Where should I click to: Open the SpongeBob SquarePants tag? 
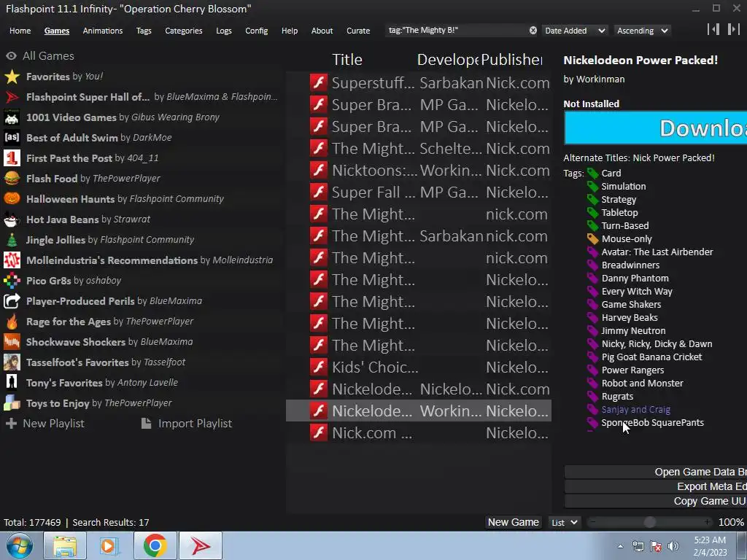652,422
